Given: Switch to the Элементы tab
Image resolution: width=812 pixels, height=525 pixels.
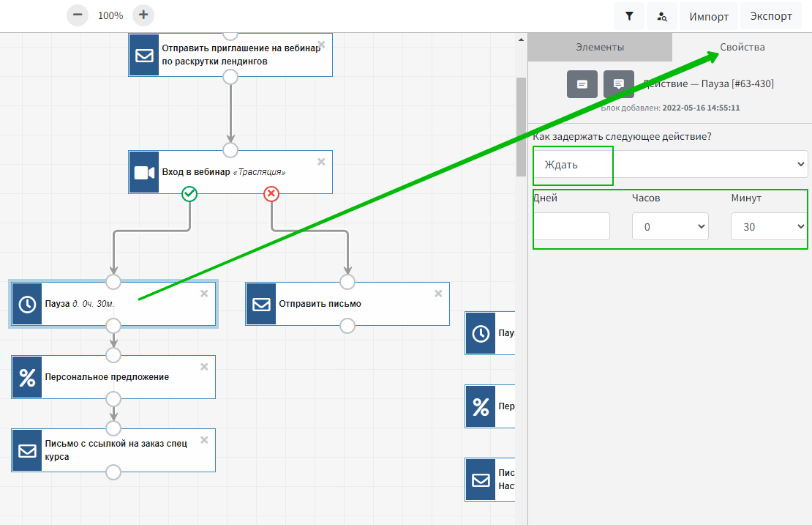Looking at the screenshot, I should click(600, 47).
